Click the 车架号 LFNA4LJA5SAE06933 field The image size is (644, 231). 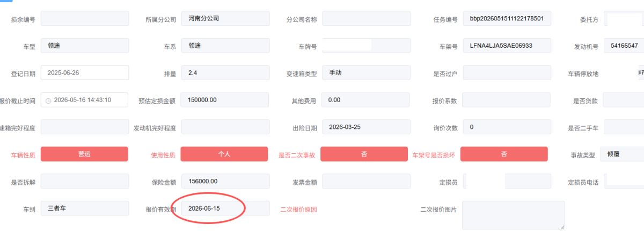(507, 46)
